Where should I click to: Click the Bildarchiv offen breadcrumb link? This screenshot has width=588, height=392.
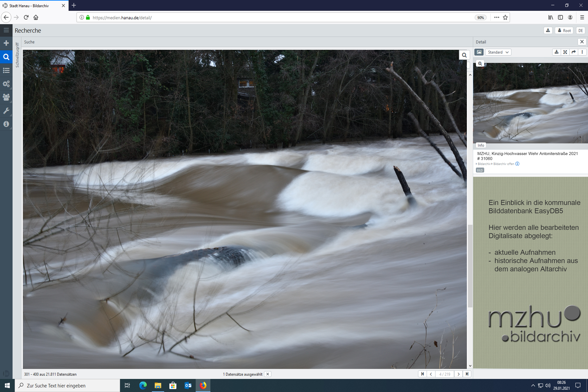(504, 164)
